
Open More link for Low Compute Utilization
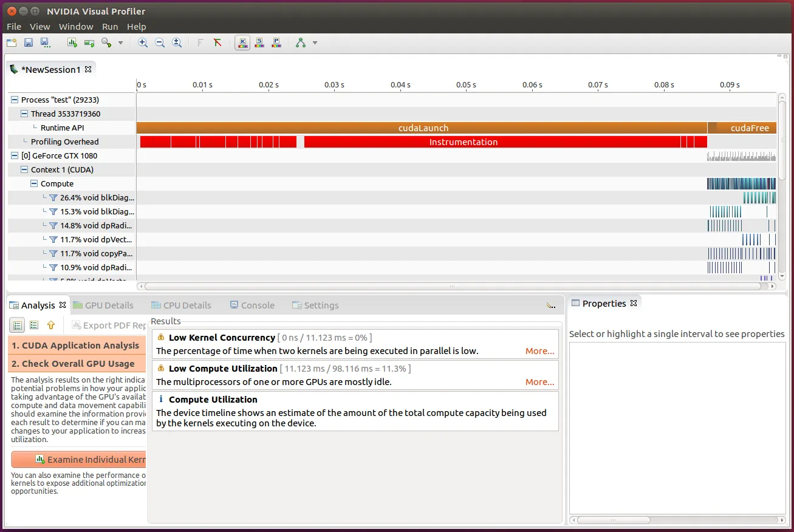[x=539, y=382]
